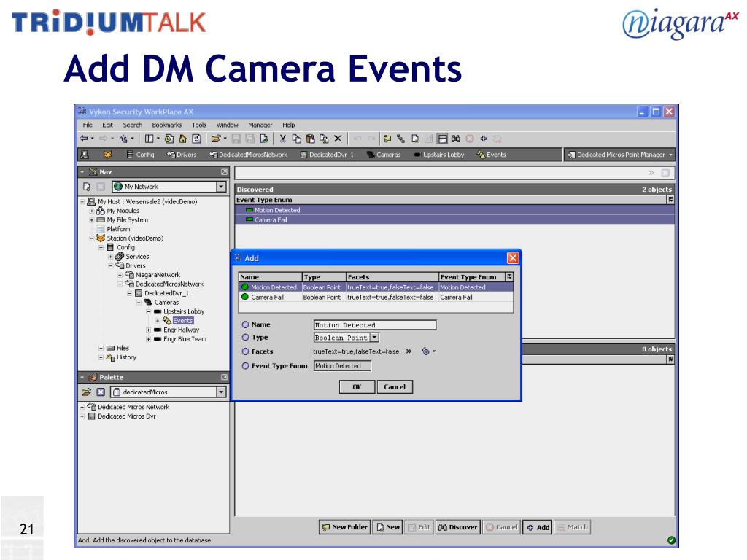Collapse the Drivers tree node
This screenshot has height=560, width=747.
(111, 265)
